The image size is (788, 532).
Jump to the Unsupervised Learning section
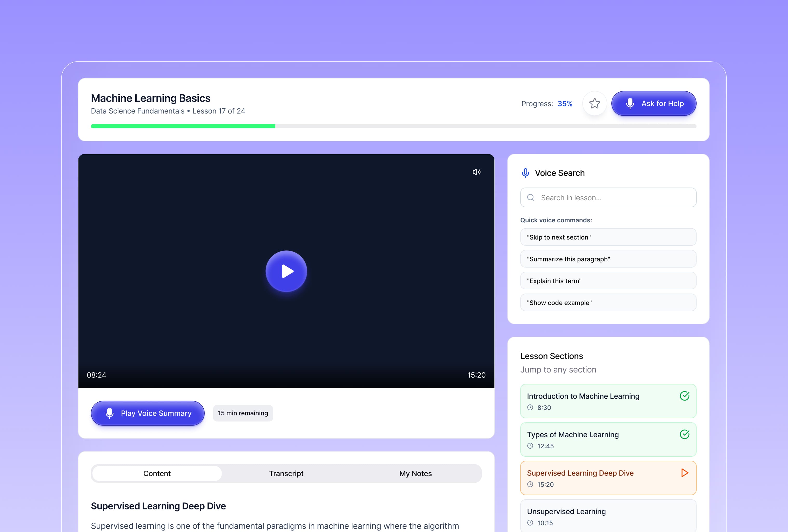pos(608,516)
